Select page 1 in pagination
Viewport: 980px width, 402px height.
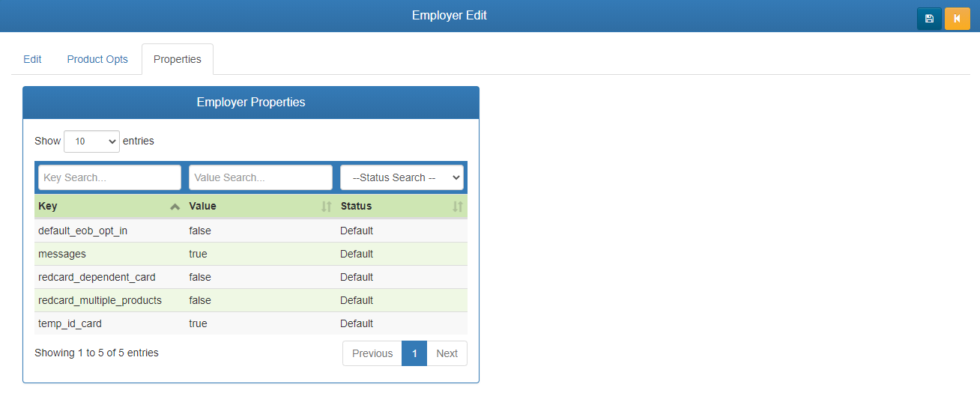pos(414,353)
